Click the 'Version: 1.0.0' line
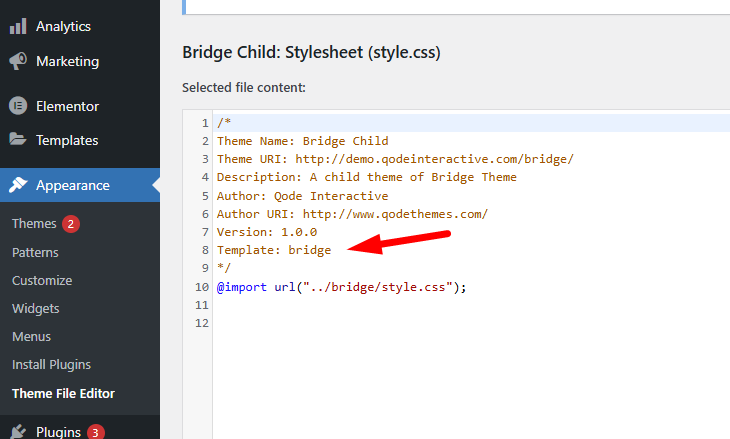 pos(267,232)
